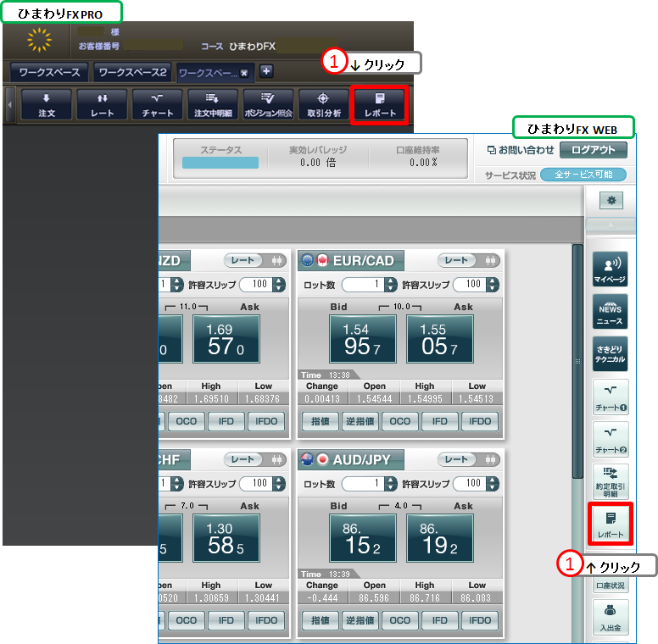Focus the AUD/JPY 許容スリップ input field
Image resolution: width=658 pixels, height=644 pixels.
470,484
